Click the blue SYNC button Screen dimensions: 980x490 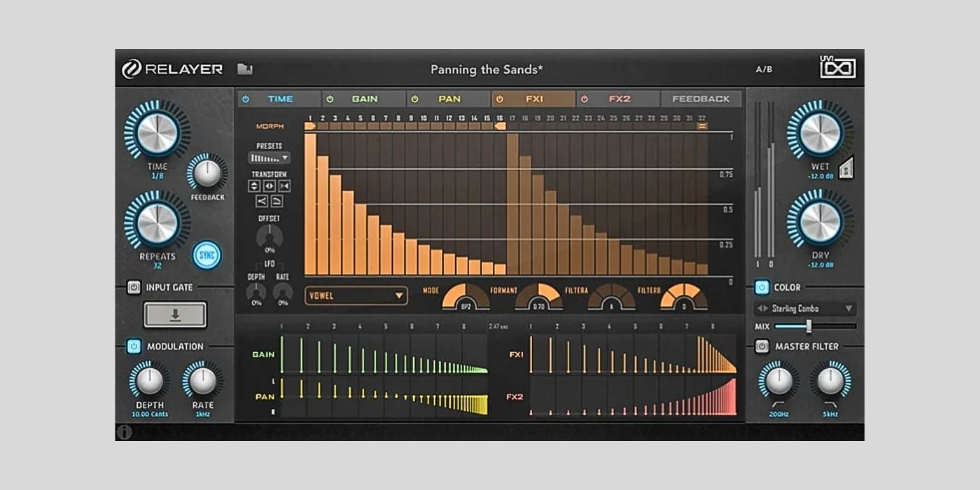point(206,255)
